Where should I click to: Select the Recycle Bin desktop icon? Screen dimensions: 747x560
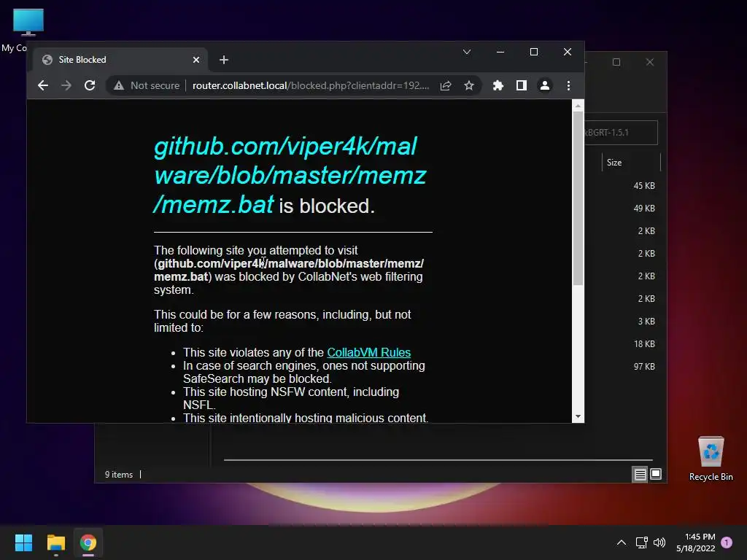(x=711, y=459)
